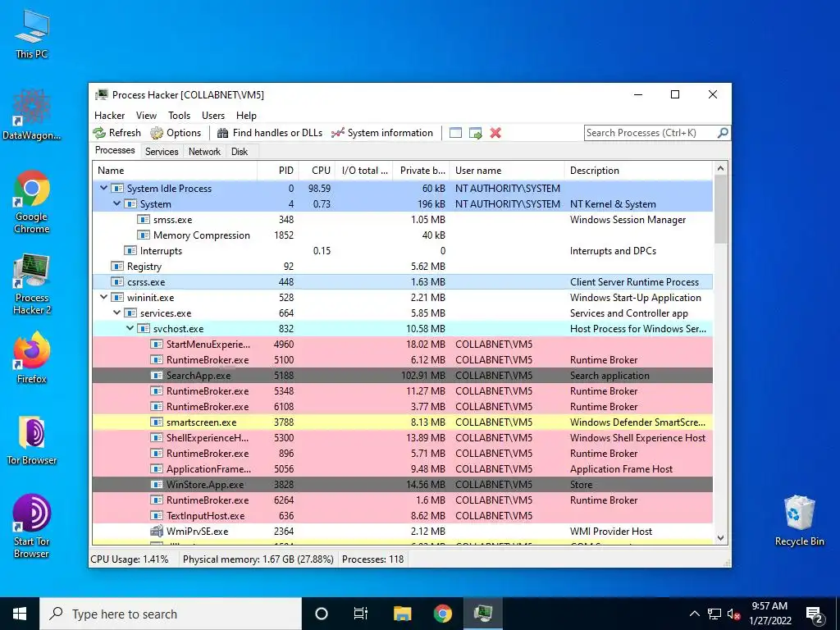Open System information from toolbar
Image resolution: width=840 pixels, height=630 pixels.
[382, 133]
